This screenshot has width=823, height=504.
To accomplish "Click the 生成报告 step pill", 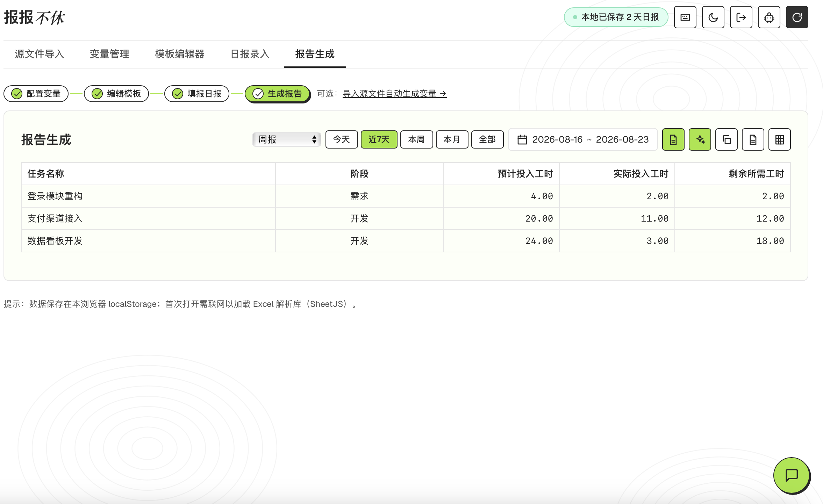I will click(x=277, y=94).
